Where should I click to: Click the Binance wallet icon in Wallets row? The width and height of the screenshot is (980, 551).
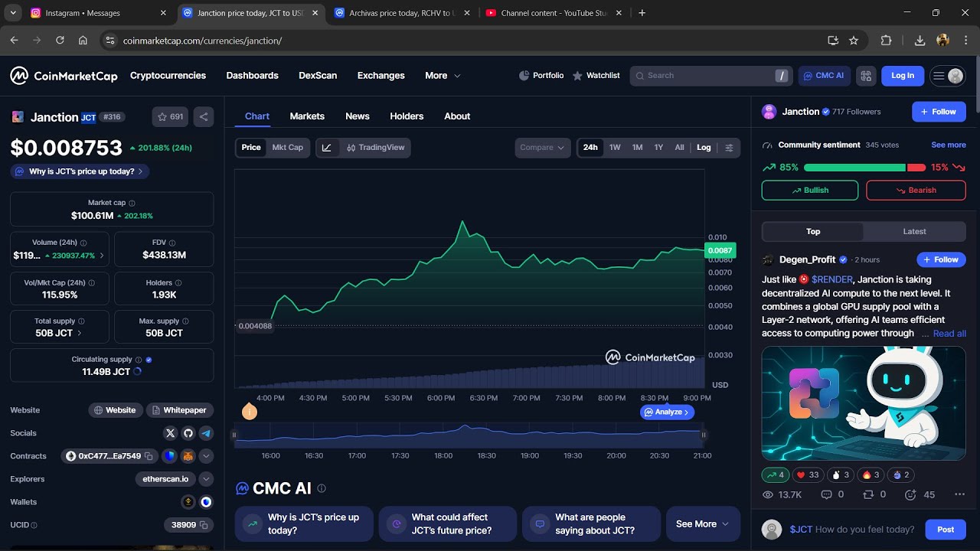click(188, 502)
